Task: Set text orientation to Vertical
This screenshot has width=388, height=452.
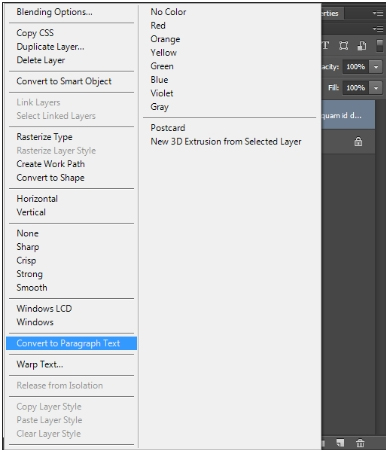Action: [x=31, y=212]
